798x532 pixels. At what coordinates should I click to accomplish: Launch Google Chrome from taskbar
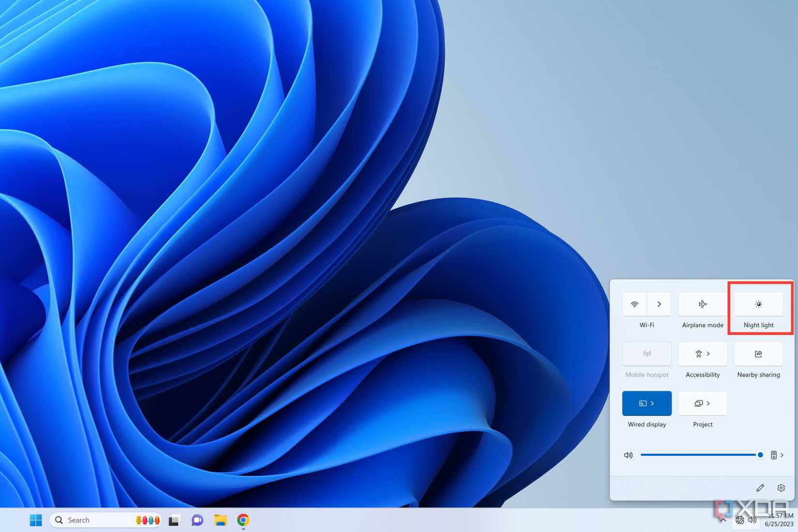243,520
